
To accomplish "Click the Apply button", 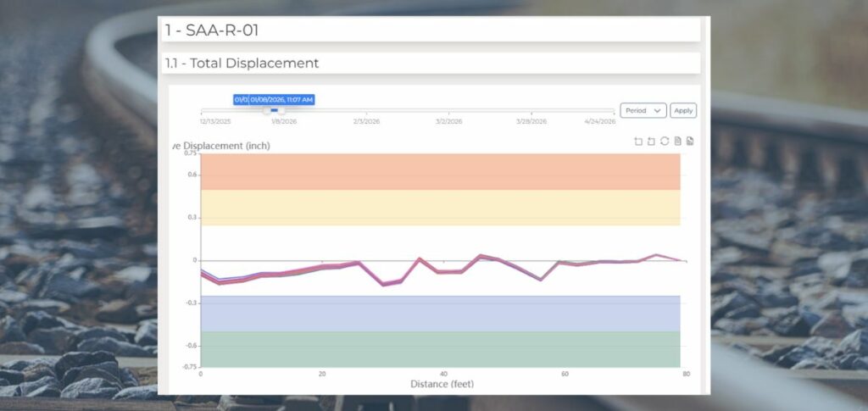I will (x=683, y=111).
